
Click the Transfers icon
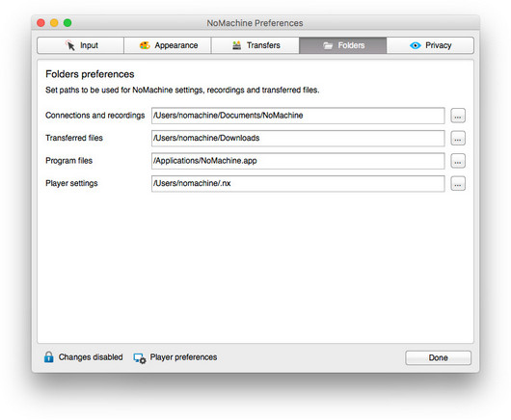point(236,45)
